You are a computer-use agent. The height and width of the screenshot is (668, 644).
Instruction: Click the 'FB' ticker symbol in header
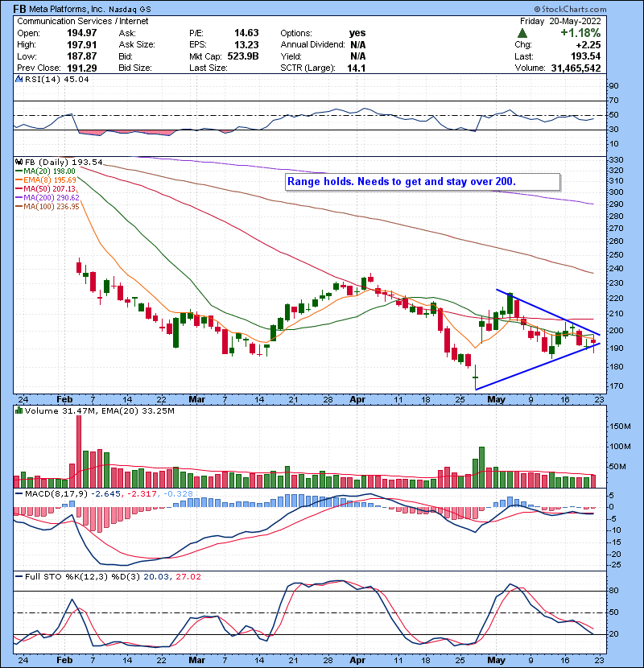19,9
